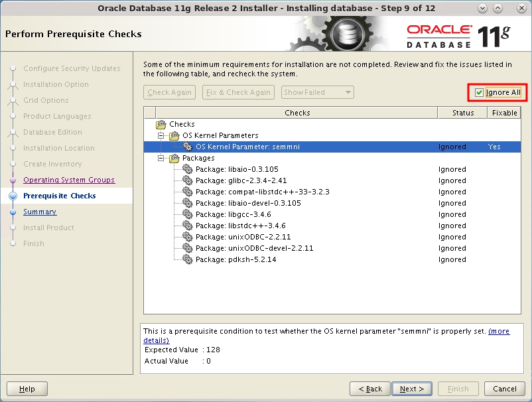The width and height of the screenshot is (532, 402).
Task: Go back with the Back button
Action: (x=370, y=389)
